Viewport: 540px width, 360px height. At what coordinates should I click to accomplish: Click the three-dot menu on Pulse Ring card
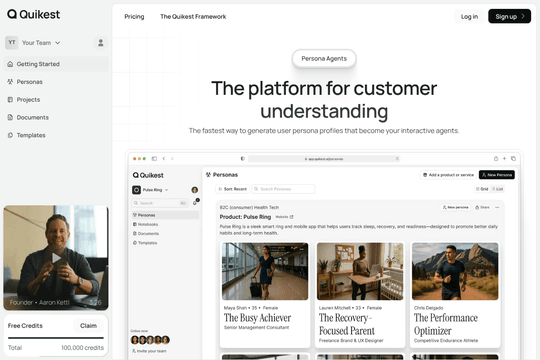(x=497, y=208)
